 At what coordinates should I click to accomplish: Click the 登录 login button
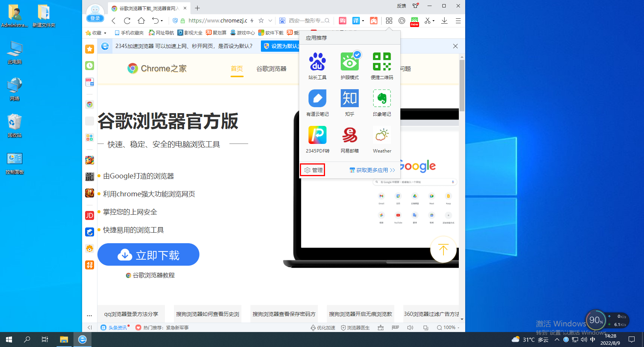[x=95, y=18]
